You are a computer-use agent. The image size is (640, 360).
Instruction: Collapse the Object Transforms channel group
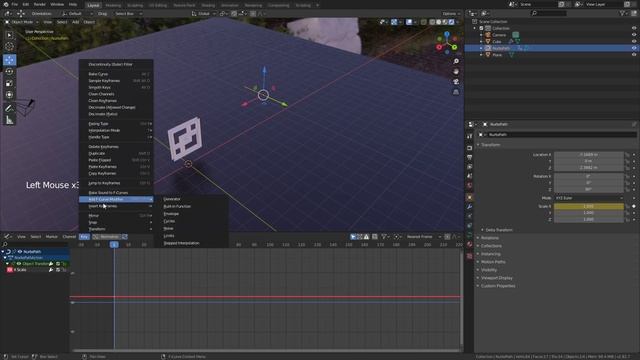click(x=7, y=264)
